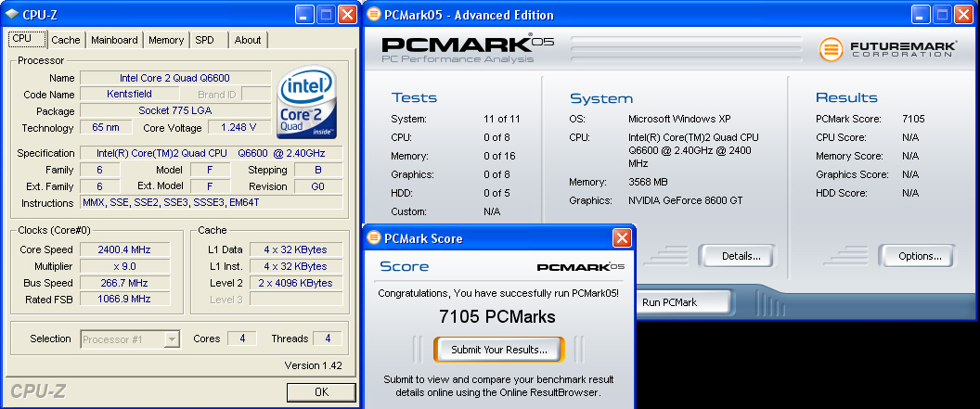The height and width of the screenshot is (409, 980).
Task: Click the L1 Inst. 4 x 32 KBytes value
Action: pos(296,266)
